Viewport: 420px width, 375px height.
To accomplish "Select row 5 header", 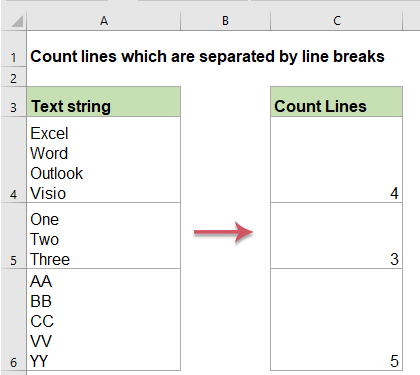I will pos(13,236).
